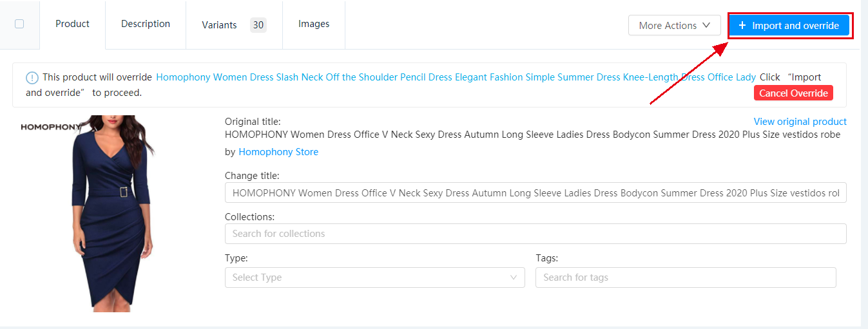Click the Type label

pos(236,258)
